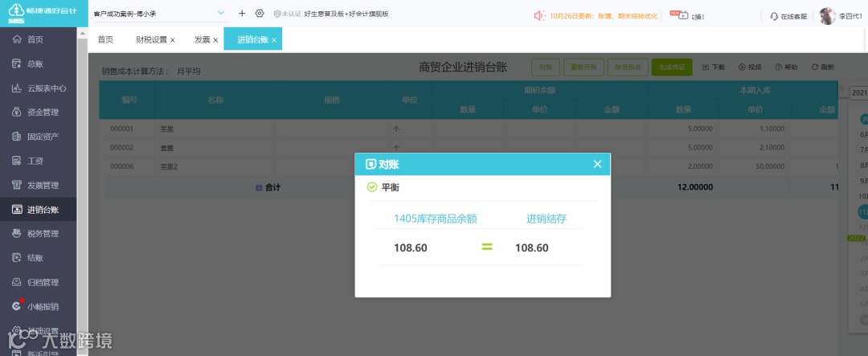Click the 12.00000 total quantity cell
This screenshot has width=868, height=356.
pos(694,188)
